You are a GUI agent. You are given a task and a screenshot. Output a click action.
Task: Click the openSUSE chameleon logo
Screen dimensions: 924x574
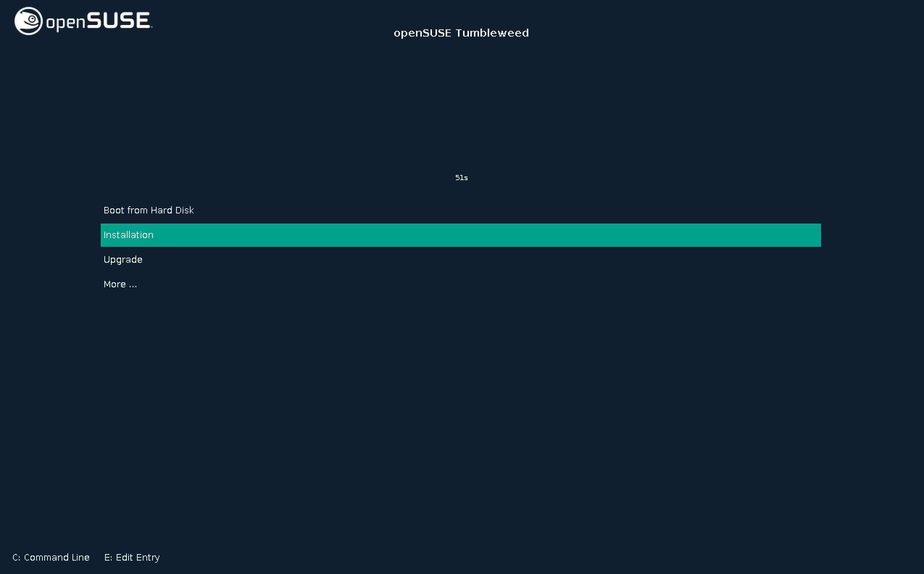[28, 21]
